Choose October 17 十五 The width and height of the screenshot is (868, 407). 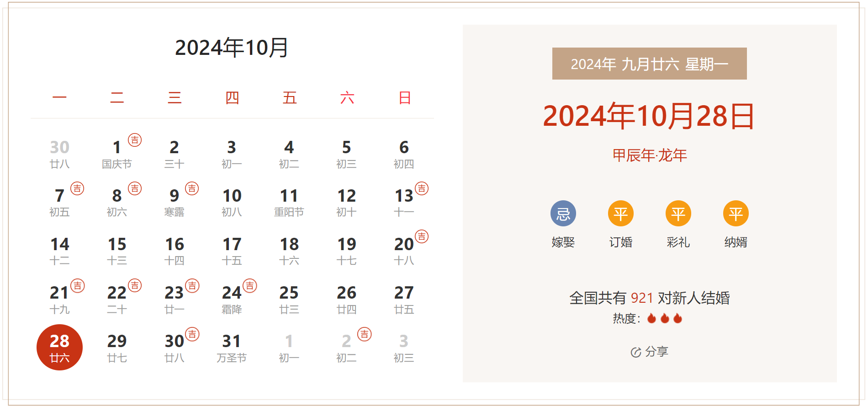232,251
